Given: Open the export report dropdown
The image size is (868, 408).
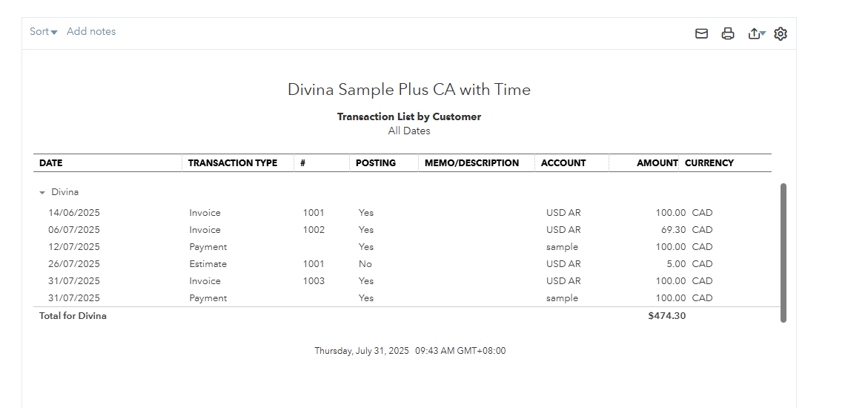Looking at the screenshot, I should tap(757, 34).
